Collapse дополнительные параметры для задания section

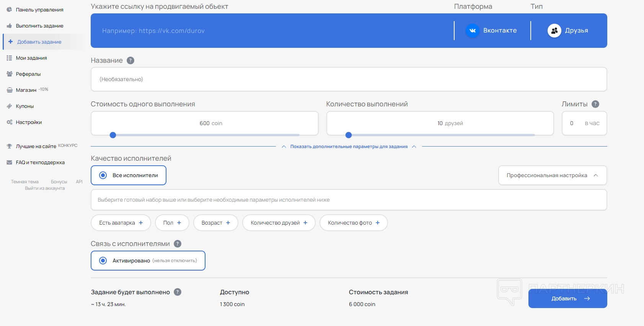pyautogui.click(x=349, y=147)
